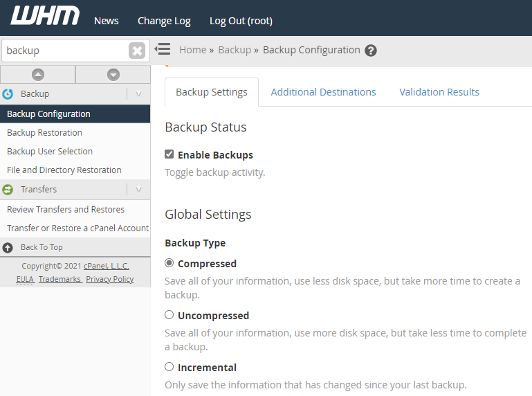Collapse the Transfers section chevron
The width and height of the screenshot is (532, 396).
click(x=138, y=189)
